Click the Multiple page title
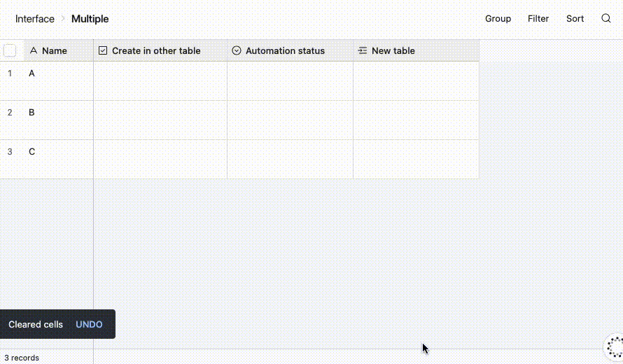 pos(90,19)
